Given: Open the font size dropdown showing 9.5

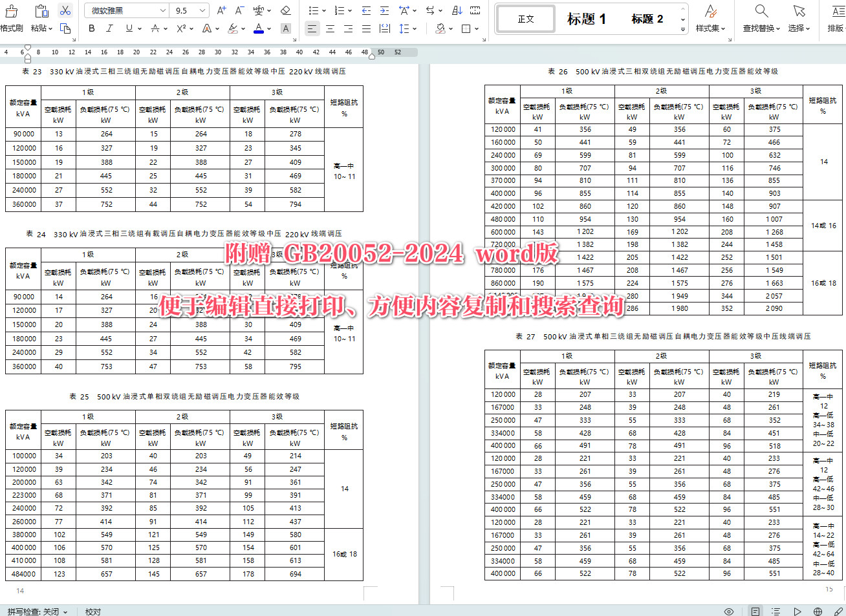Looking at the screenshot, I should point(188,10).
